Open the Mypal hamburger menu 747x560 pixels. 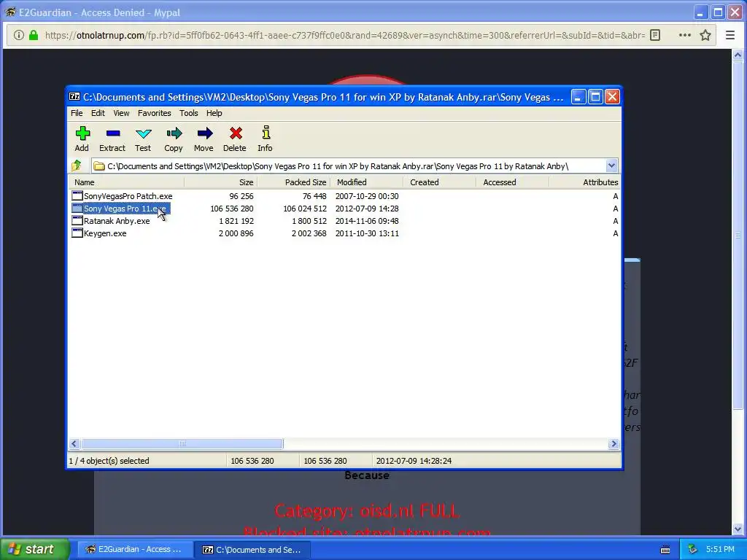tap(729, 35)
